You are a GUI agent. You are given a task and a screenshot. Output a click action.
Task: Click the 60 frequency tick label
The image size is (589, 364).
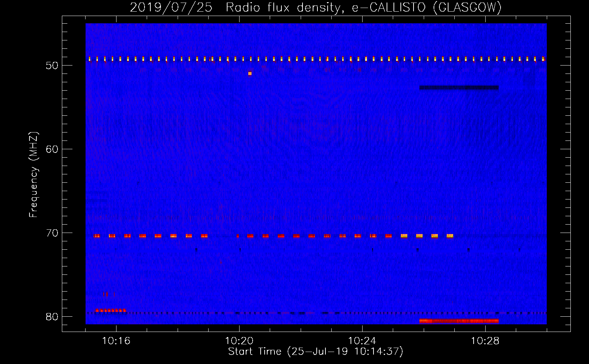pos(52,149)
